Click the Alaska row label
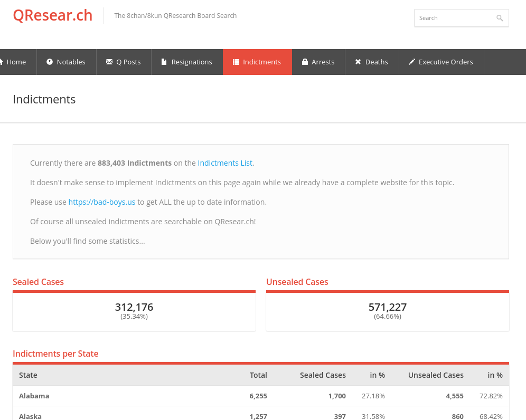 30,416
